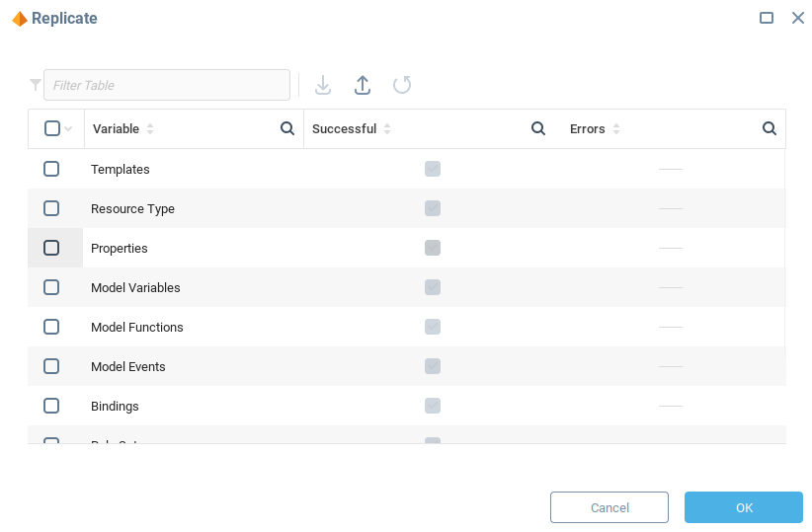Toggle the select-all header checkbox
Screen dimensions: 812x532
[x=52, y=128]
